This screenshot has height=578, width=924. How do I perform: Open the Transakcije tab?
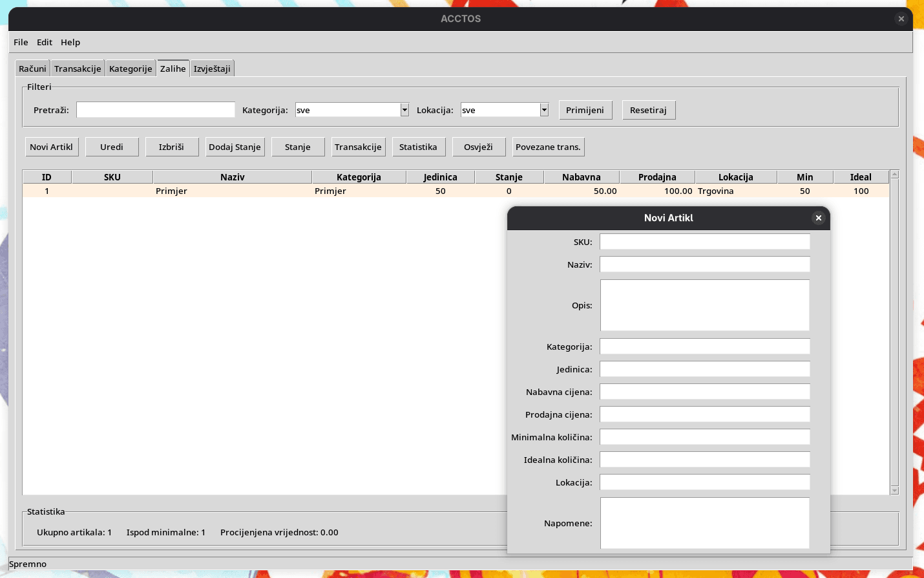pos(78,68)
